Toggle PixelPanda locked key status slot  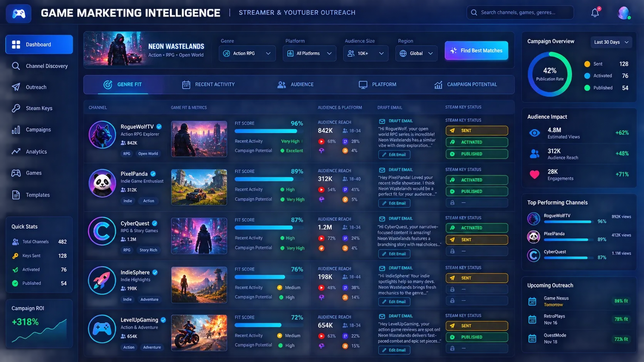click(477, 202)
